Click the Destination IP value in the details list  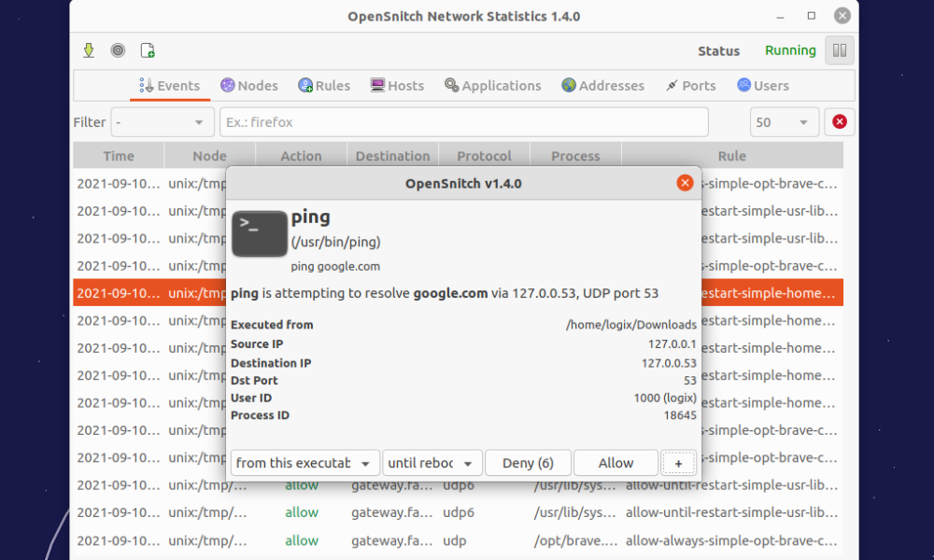tap(669, 363)
